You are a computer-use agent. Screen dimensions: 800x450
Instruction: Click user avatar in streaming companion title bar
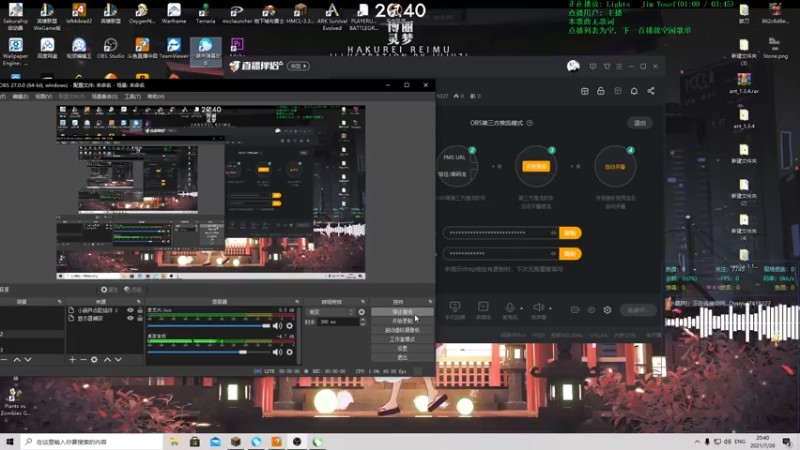pos(573,66)
